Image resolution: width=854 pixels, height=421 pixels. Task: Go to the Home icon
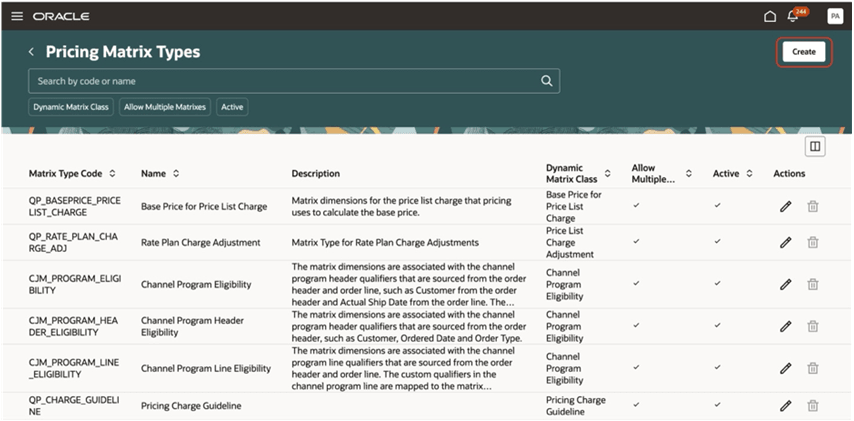(770, 16)
